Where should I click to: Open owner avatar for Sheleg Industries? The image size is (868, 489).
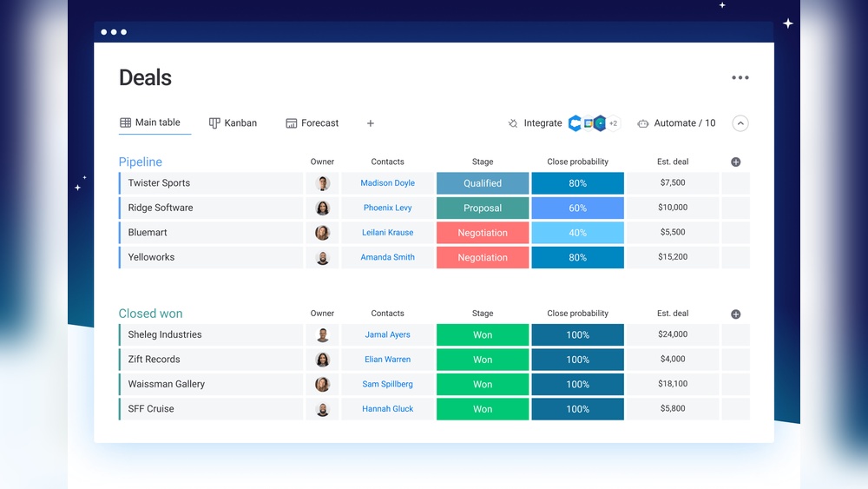click(323, 334)
